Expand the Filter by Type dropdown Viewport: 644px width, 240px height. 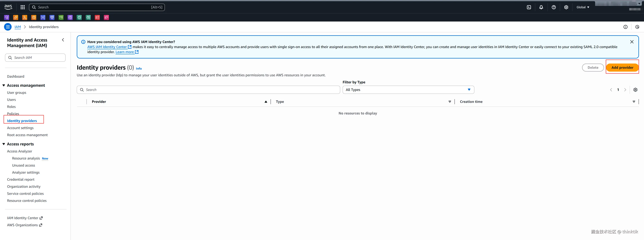coord(408,90)
